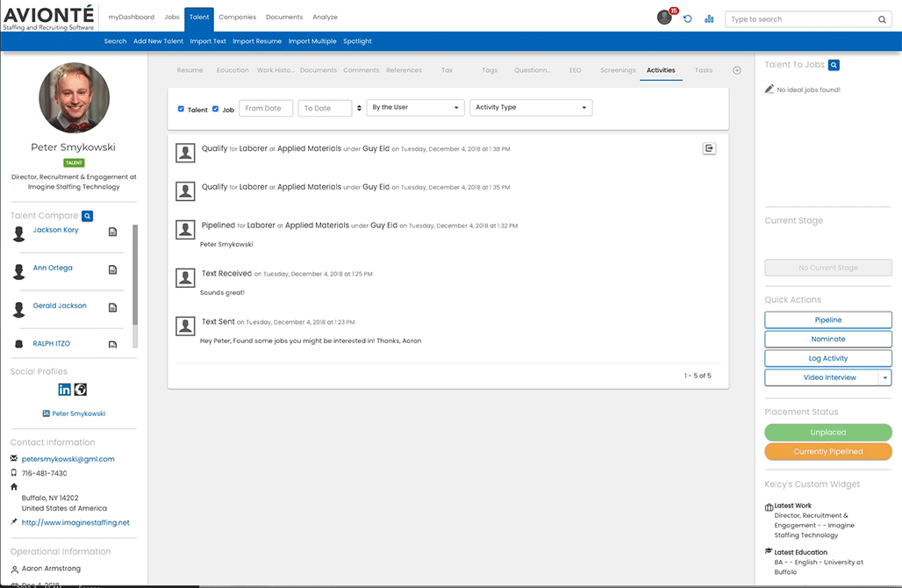Click the Talent To Jobs search icon
The width and height of the screenshot is (902, 588).
(x=834, y=65)
